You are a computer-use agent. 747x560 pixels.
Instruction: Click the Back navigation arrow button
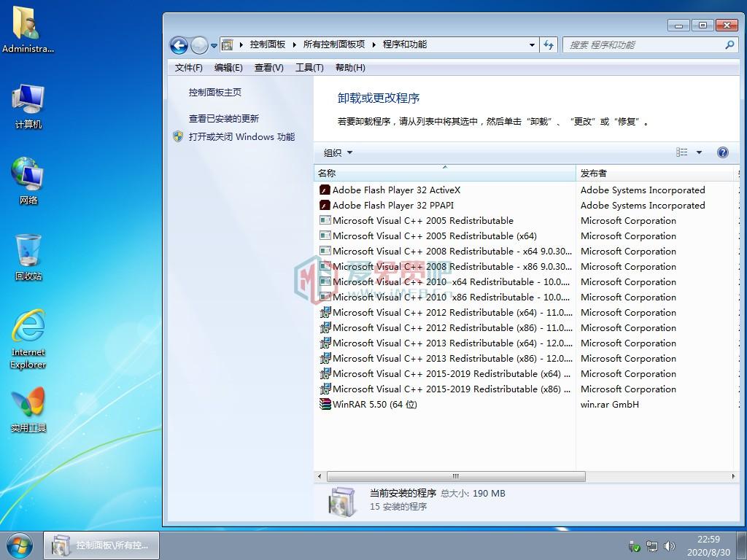179,46
